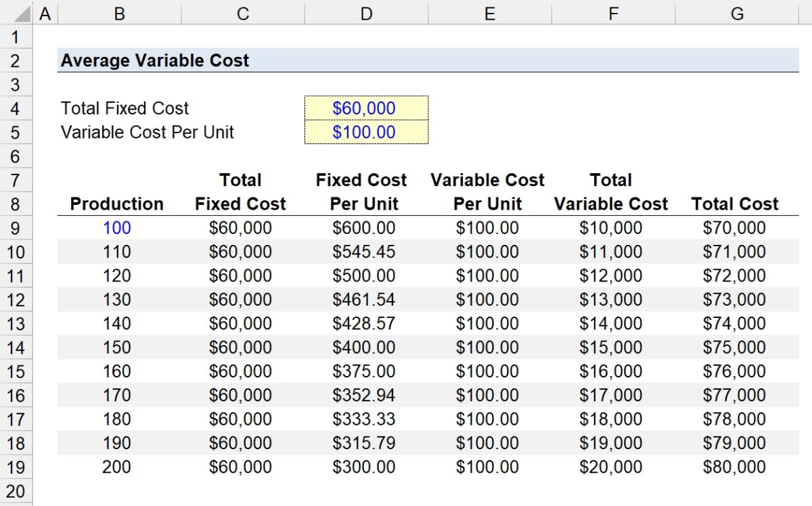Click the Production header cell
Viewport: 812px width, 506px height.
[116, 204]
